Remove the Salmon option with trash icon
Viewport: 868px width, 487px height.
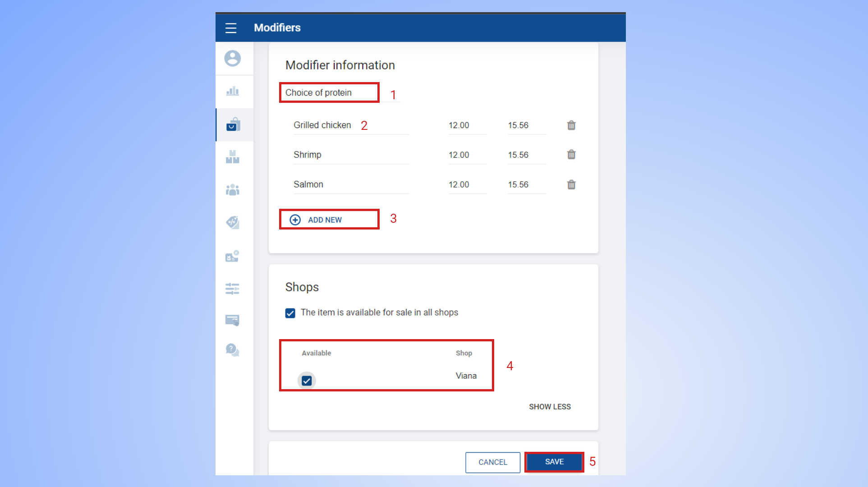[x=571, y=184]
